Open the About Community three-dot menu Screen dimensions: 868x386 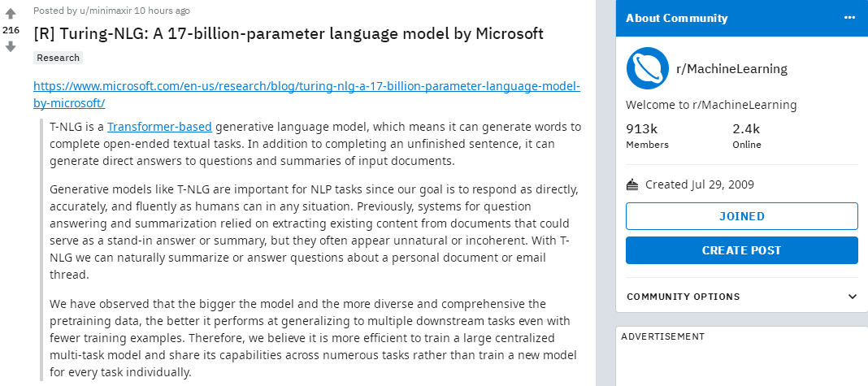coord(850,18)
